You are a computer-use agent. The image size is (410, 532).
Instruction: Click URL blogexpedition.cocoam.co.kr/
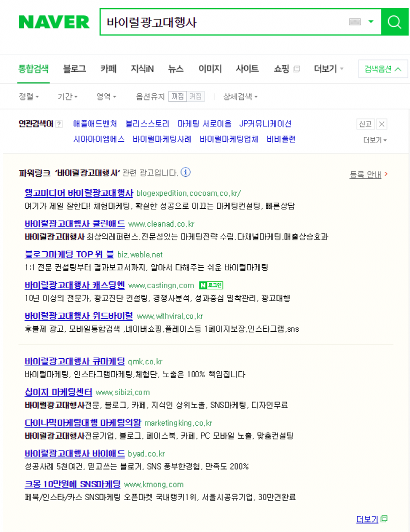click(189, 193)
